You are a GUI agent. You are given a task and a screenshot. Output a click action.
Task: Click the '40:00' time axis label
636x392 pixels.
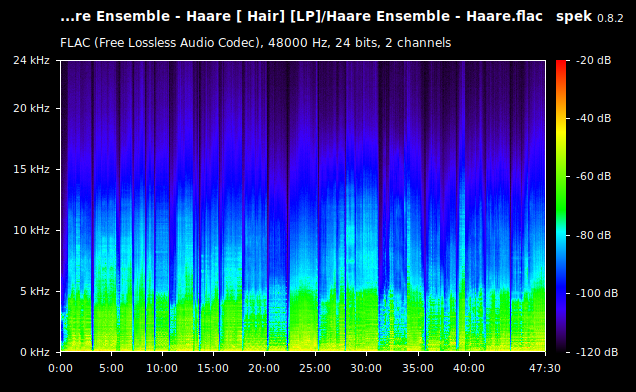(x=469, y=368)
